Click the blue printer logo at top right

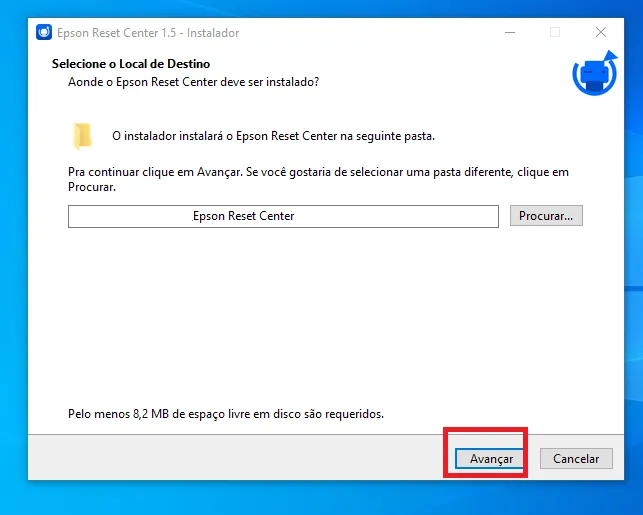(x=595, y=73)
